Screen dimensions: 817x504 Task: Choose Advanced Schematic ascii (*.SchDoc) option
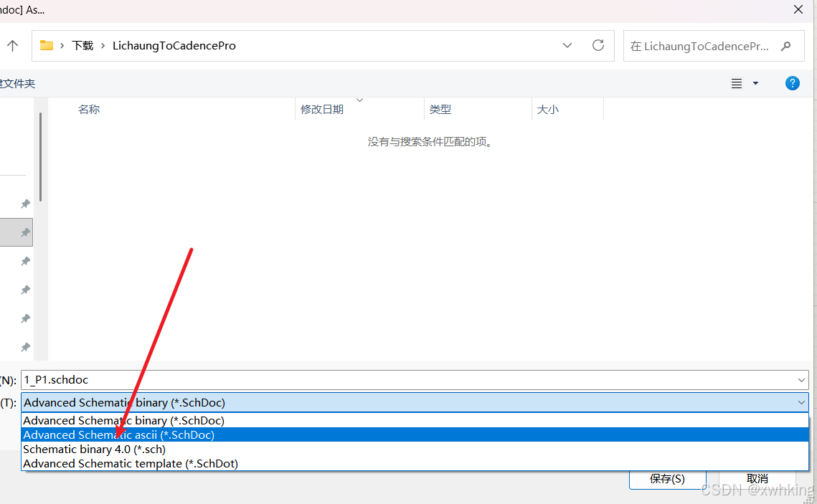pos(415,434)
